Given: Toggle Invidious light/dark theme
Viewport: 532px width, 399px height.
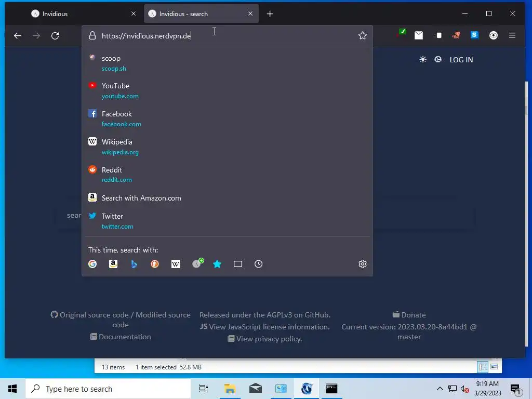Looking at the screenshot, I should (x=423, y=59).
